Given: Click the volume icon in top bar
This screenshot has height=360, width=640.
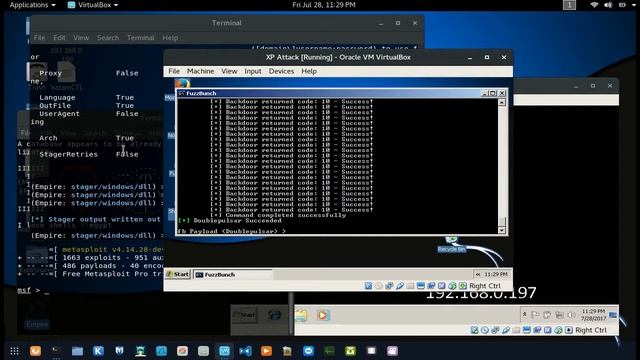Looking at the screenshot, I should (608, 5).
